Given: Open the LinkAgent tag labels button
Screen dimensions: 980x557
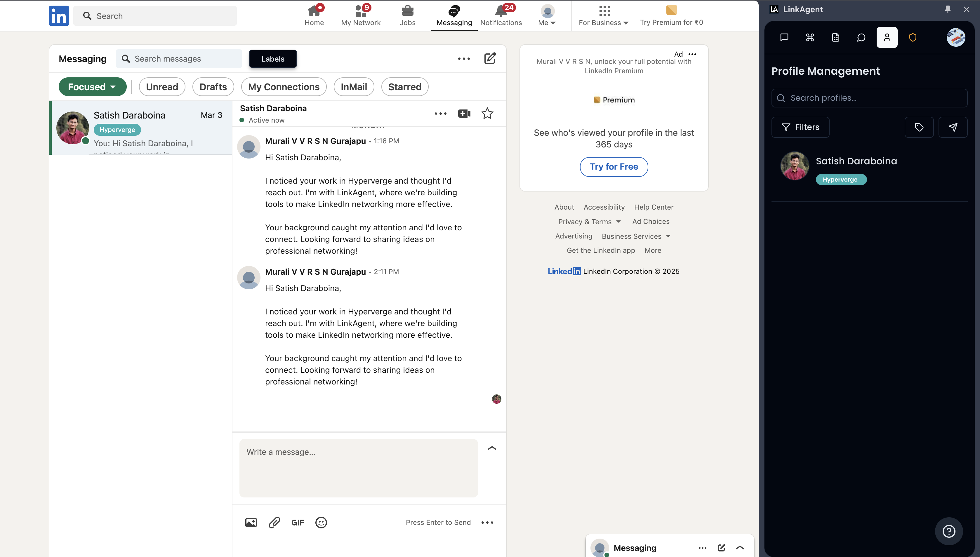Looking at the screenshot, I should [919, 127].
